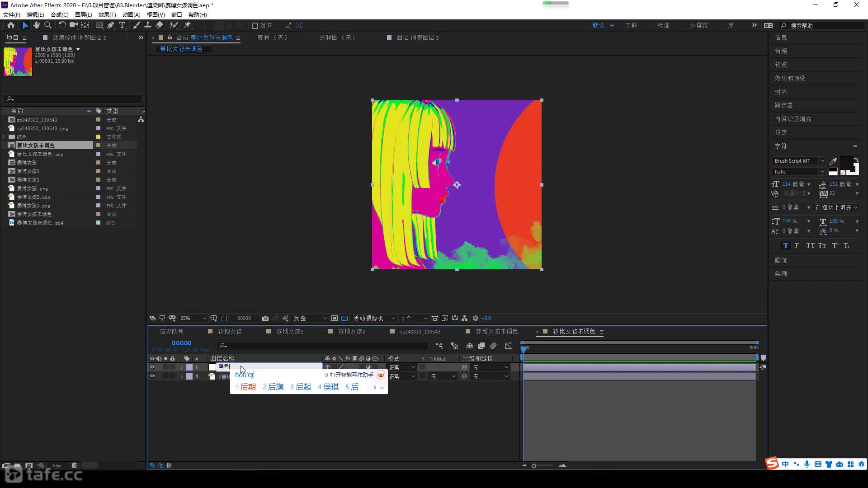Enable frame blending timeline icon

(481, 346)
